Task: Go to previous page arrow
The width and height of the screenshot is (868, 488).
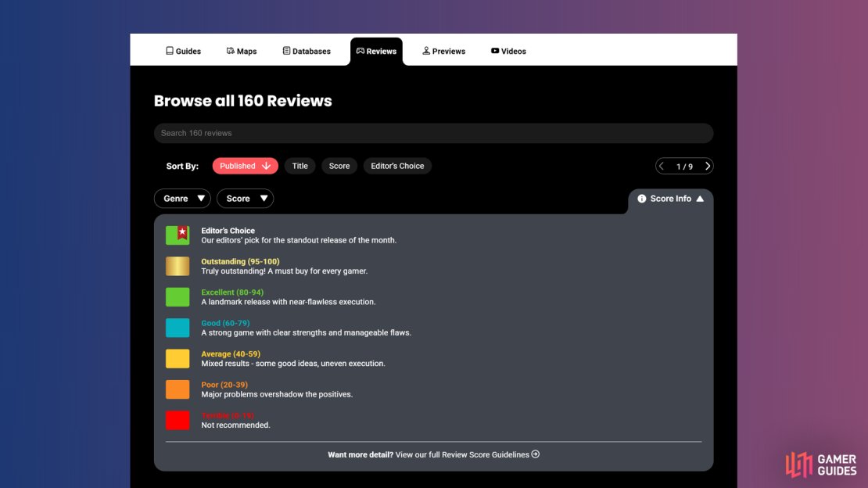Action: pyautogui.click(x=662, y=166)
